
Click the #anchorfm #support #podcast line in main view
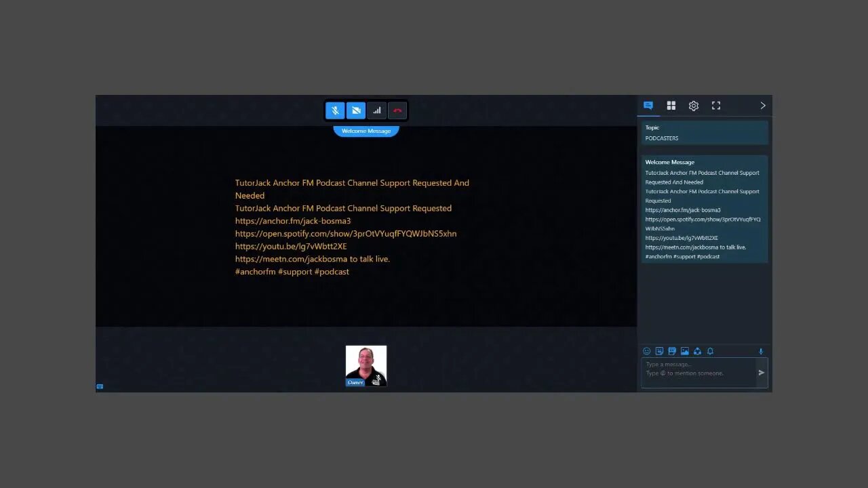point(292,272)
